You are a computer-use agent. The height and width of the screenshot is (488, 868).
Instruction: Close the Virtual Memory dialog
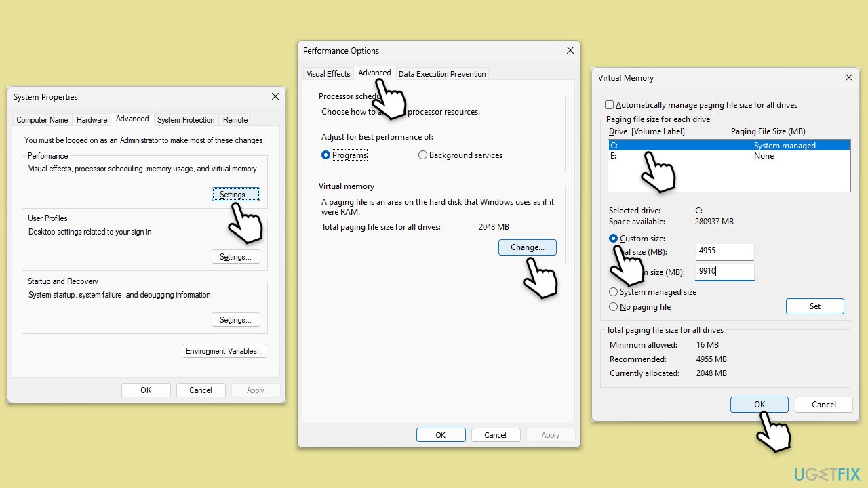pos(848,77)
